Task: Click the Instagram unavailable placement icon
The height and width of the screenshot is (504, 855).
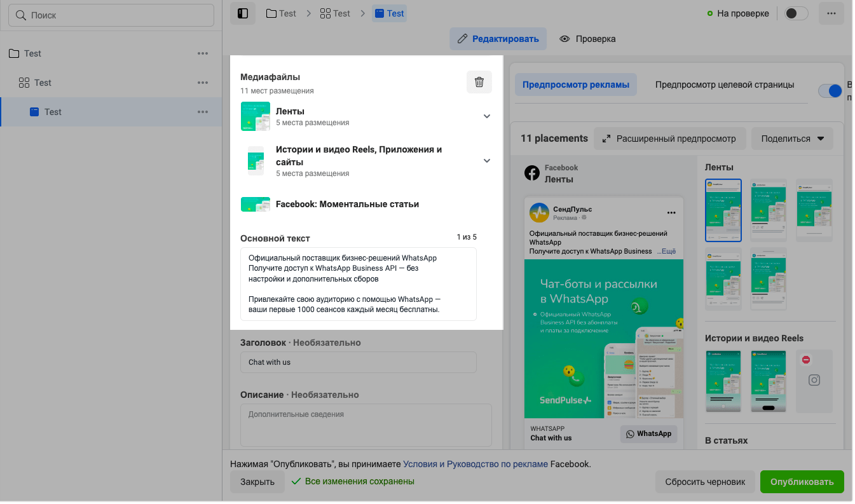Action: (x=814, y=379)
